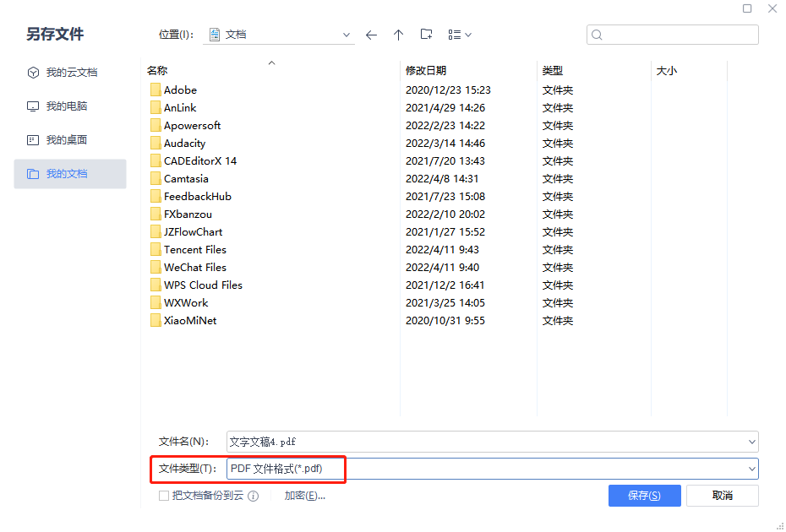Image resolution: width=786 pixels, height=532 pixels.
Task: Click the cloud documents cube icon
Action: (x=33, y=73)
